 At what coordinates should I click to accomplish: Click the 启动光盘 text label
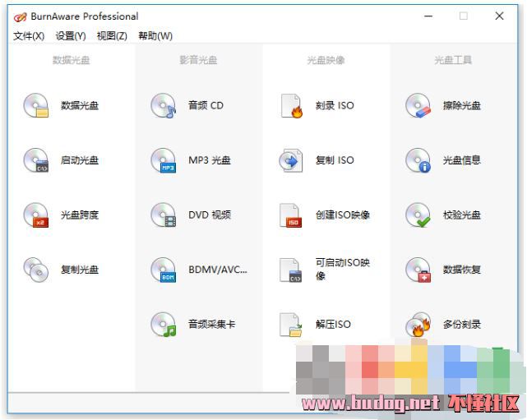tap(80, 160)
